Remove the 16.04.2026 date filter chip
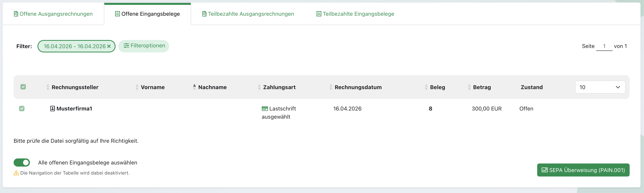The width and height of the screenshot is (644, 193). point(109,46)
